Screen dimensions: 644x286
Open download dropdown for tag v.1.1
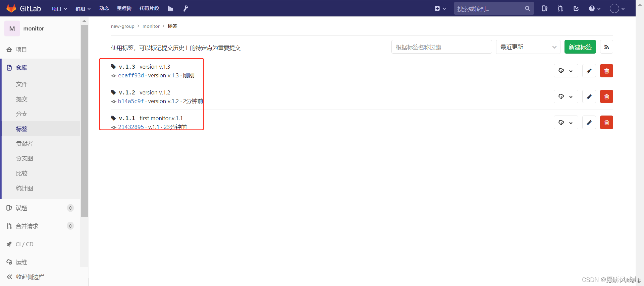[566, 122]
